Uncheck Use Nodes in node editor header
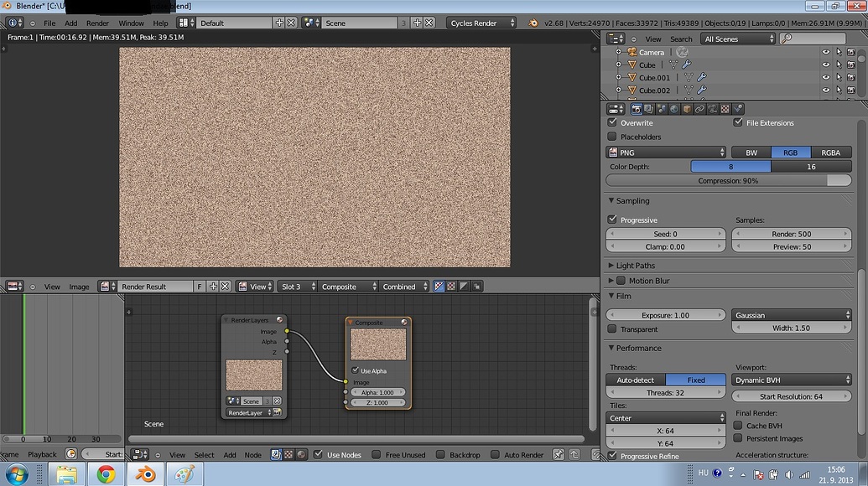The image size is (868, 486). 319,454
